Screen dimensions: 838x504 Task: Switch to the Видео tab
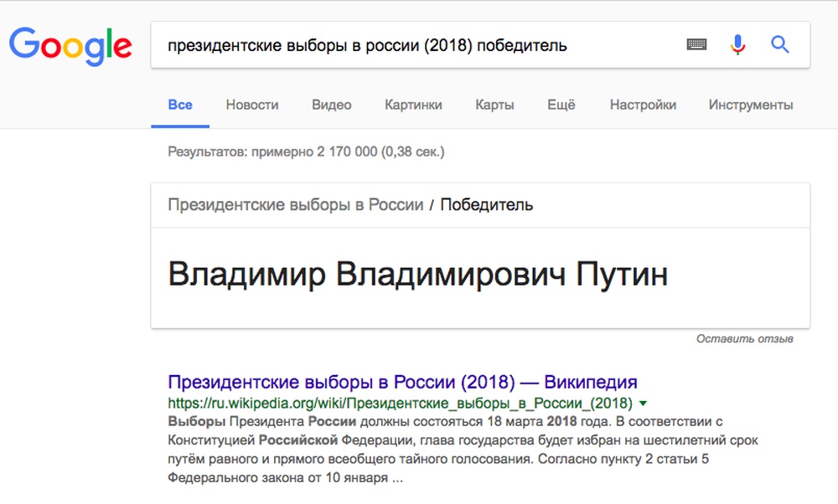pyautogui.click(x=331, y=105)
